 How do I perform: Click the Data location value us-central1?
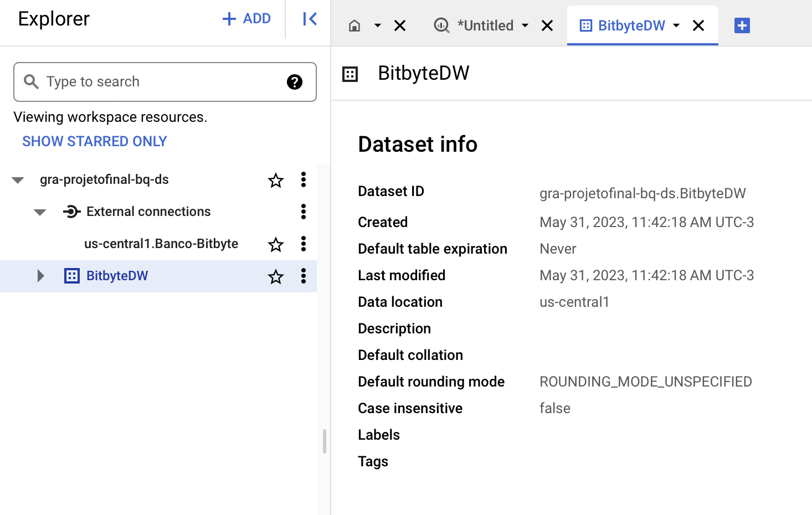click(x=574, y=302)
